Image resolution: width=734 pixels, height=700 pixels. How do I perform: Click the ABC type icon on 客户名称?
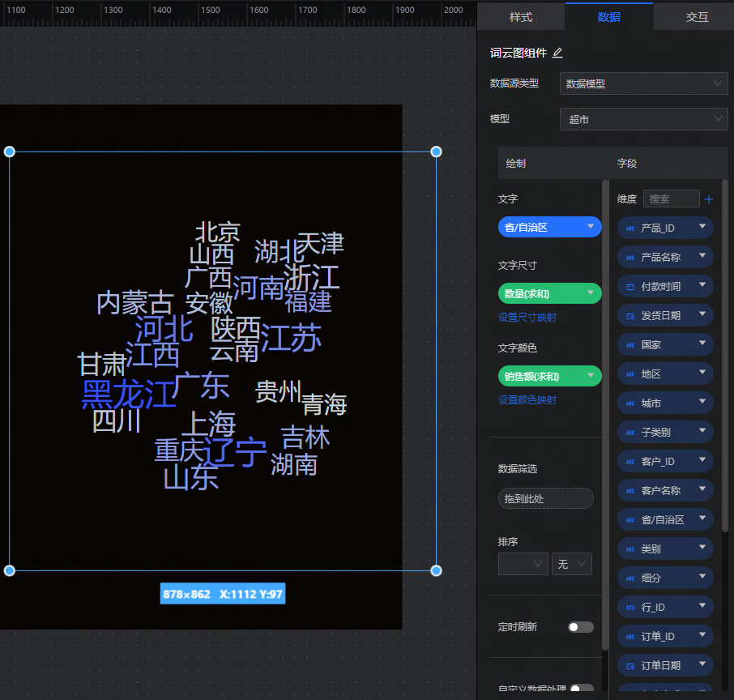tap(630, 491)
